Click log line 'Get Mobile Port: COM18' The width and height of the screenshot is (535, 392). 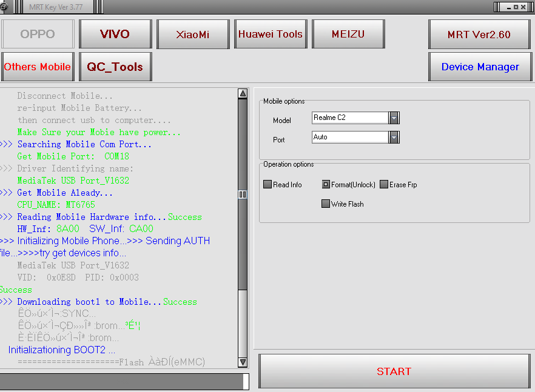point(73,156)
